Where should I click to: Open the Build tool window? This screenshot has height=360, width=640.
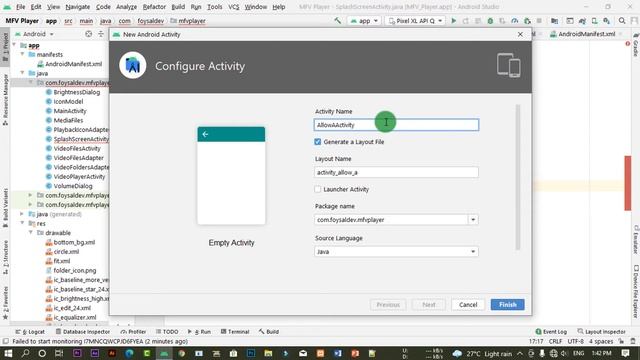tap(269, 332)
